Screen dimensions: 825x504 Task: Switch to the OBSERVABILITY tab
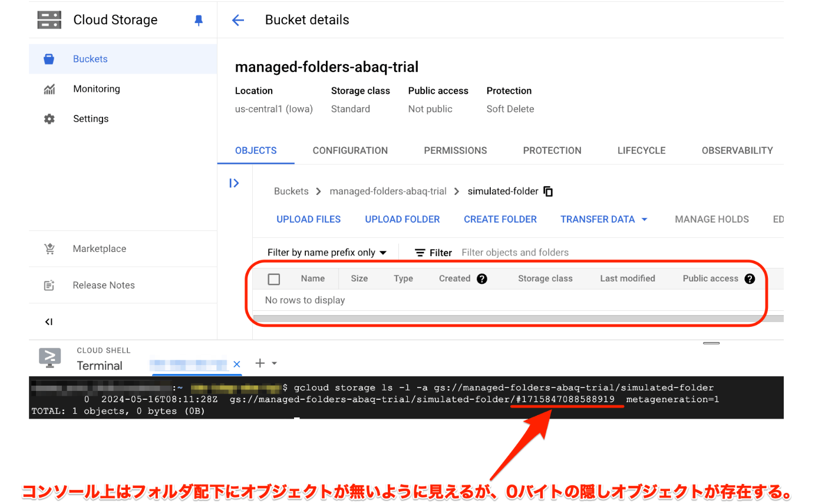[x=737, y=151]
